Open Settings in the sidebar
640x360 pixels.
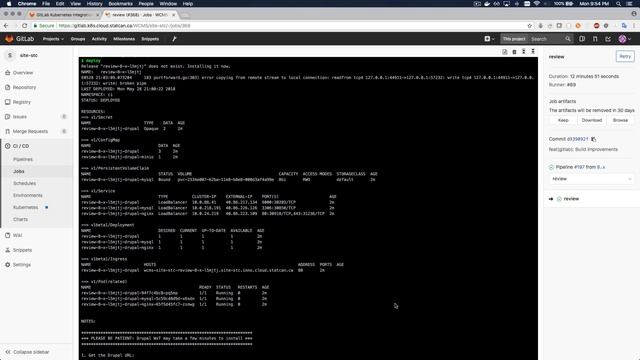(x=22, y=265)
